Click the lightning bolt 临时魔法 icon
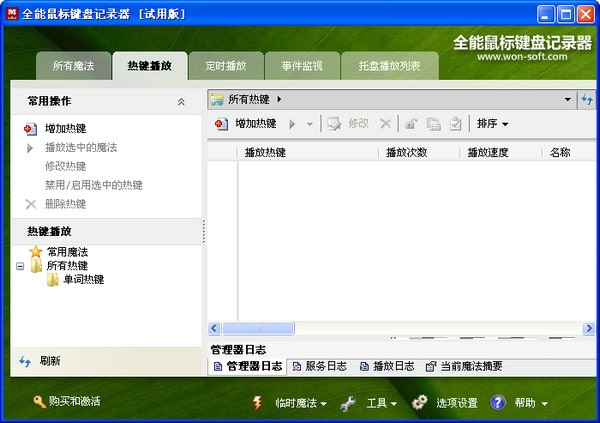This screenshot has height=423, width=600. (258, 403)
